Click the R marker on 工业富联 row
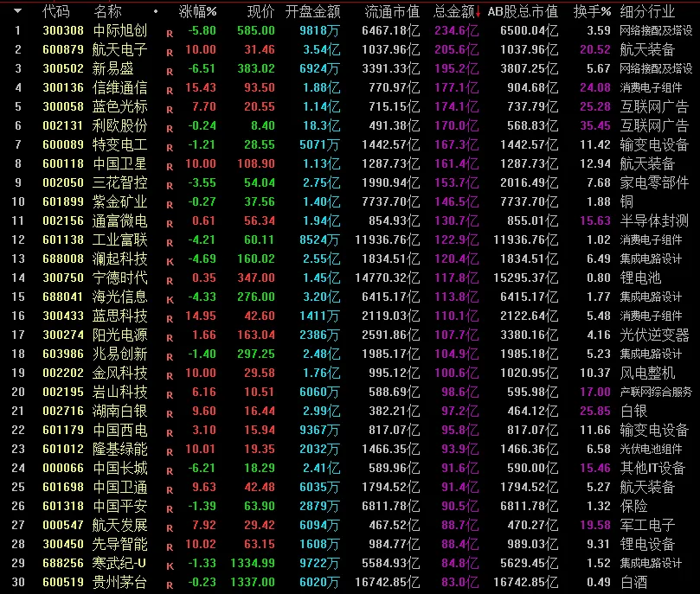This screenshot has width=700, height=594. [170, 243]
